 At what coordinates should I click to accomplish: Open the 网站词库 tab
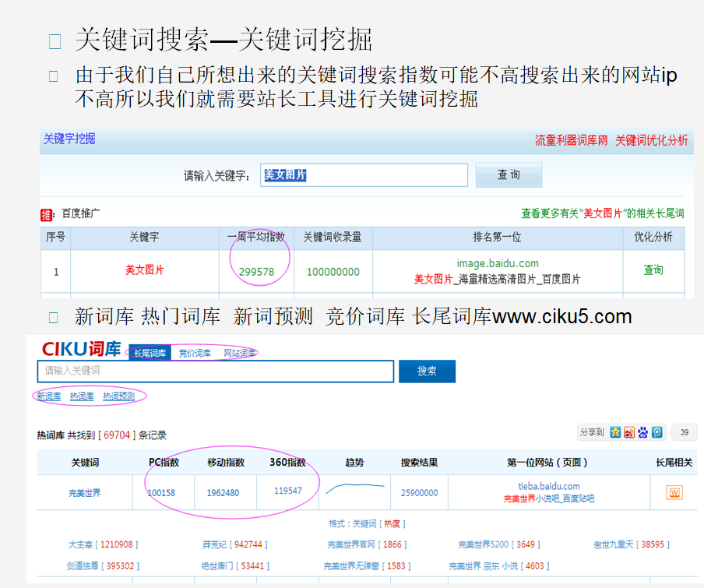[240, 354]
